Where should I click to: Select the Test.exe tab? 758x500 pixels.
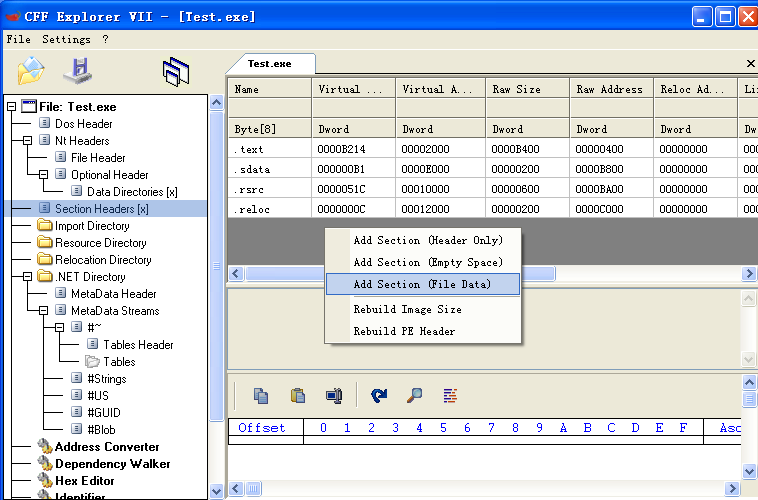(270, 64)
